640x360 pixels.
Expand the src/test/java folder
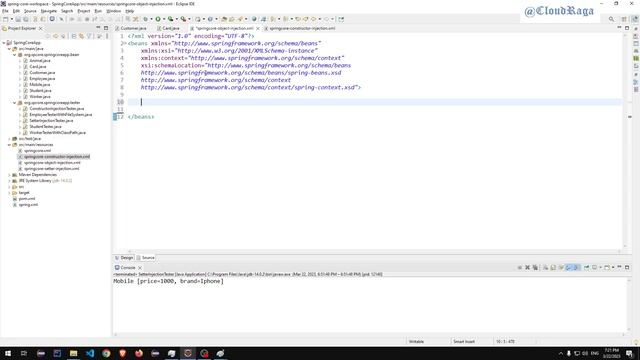tap(9, 139)
